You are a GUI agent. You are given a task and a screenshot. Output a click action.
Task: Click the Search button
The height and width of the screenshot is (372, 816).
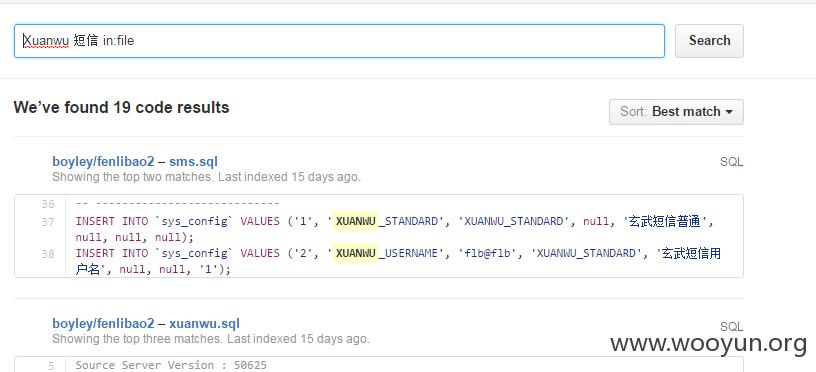709,41
